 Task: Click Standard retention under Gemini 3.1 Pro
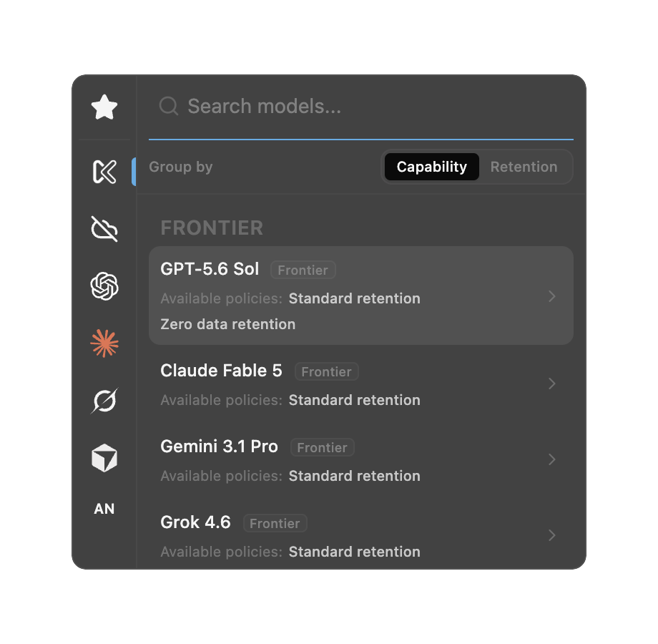click(355, 476)
